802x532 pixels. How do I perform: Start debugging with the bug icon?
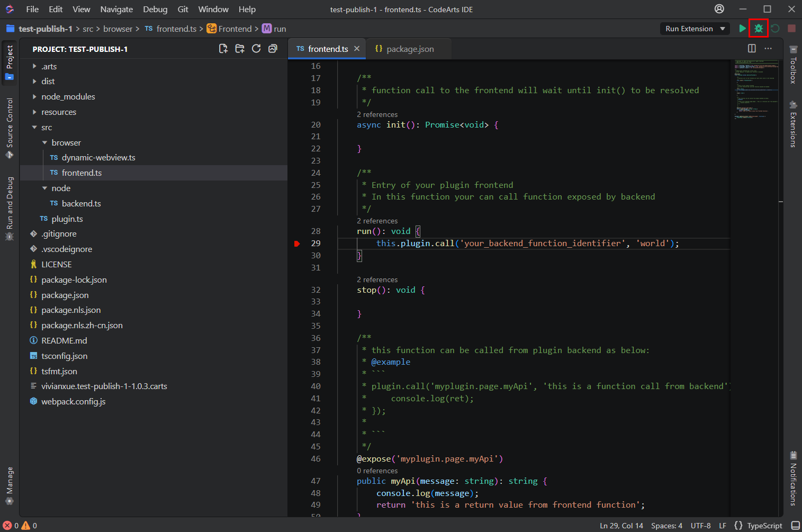(759, 29)
